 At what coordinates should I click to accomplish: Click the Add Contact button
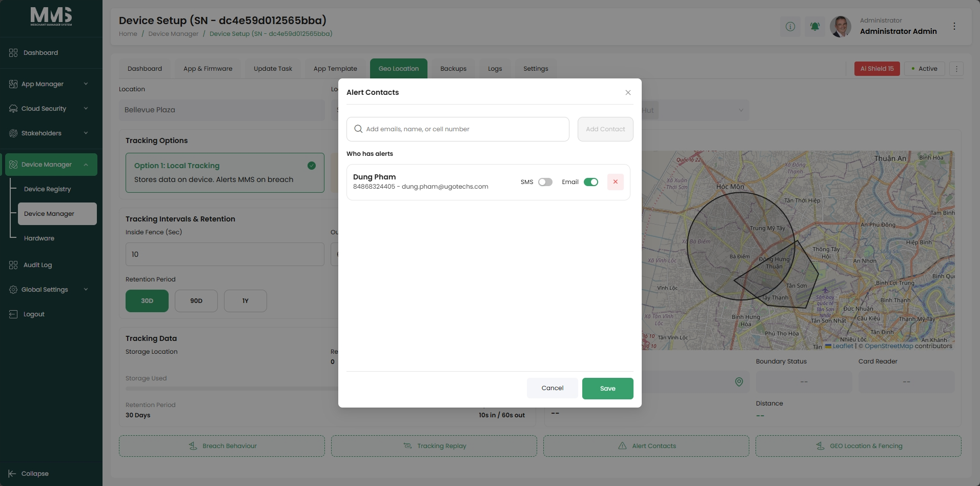click(x=605, y=129)
